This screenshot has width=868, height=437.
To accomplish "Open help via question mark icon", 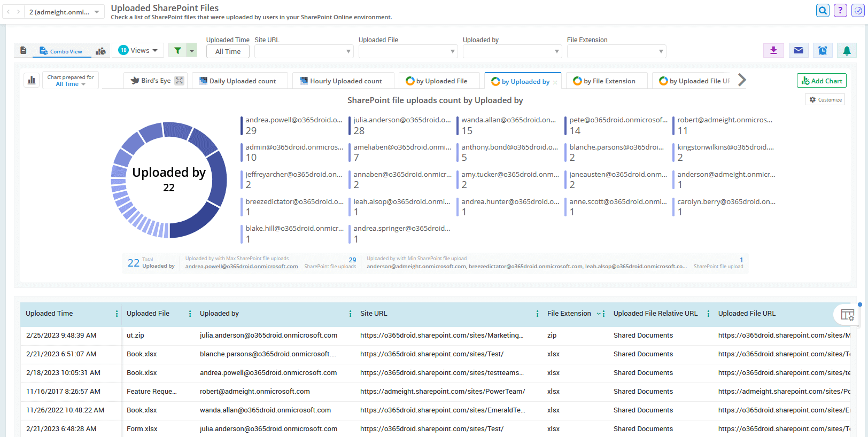I will (x=840, y=10).
